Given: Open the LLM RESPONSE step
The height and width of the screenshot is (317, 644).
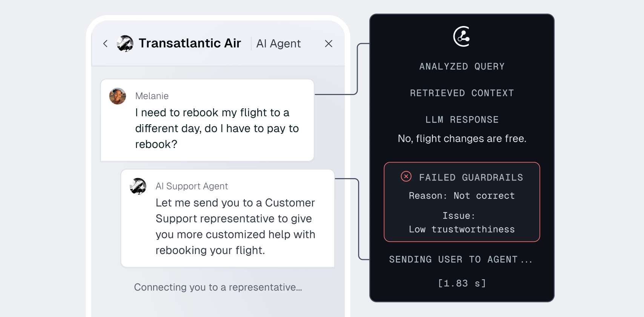Looking at the screenshot, I should (x=462, y=120).
